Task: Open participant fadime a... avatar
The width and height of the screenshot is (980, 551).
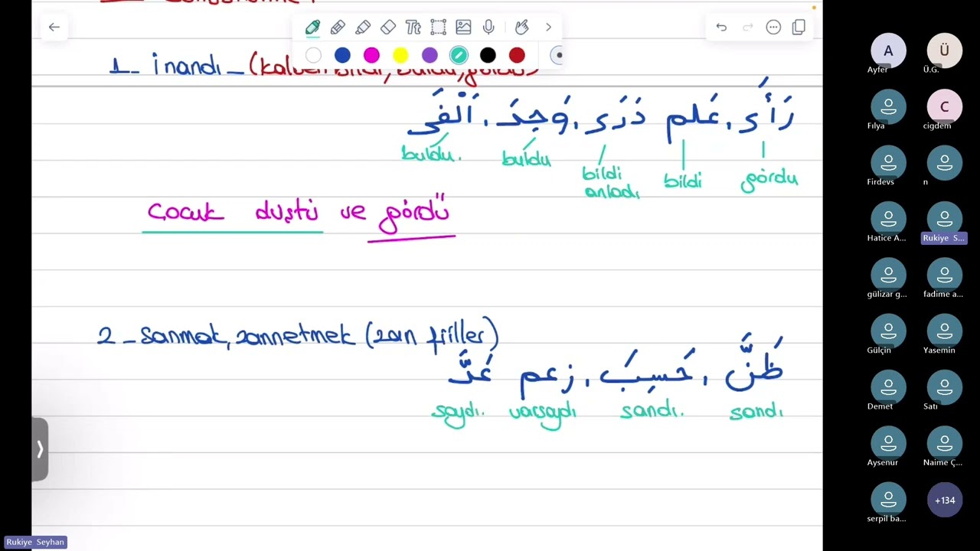Action: point(944,275)
